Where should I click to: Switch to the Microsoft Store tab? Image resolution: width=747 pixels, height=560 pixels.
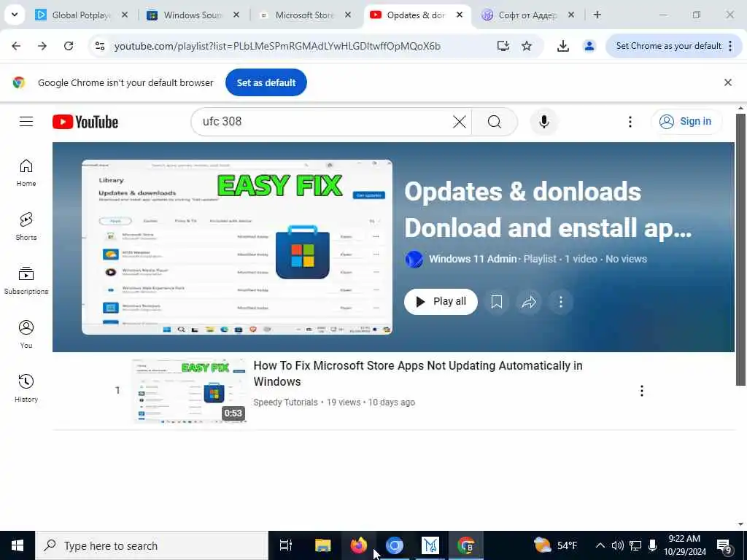(x=304, y=15)
